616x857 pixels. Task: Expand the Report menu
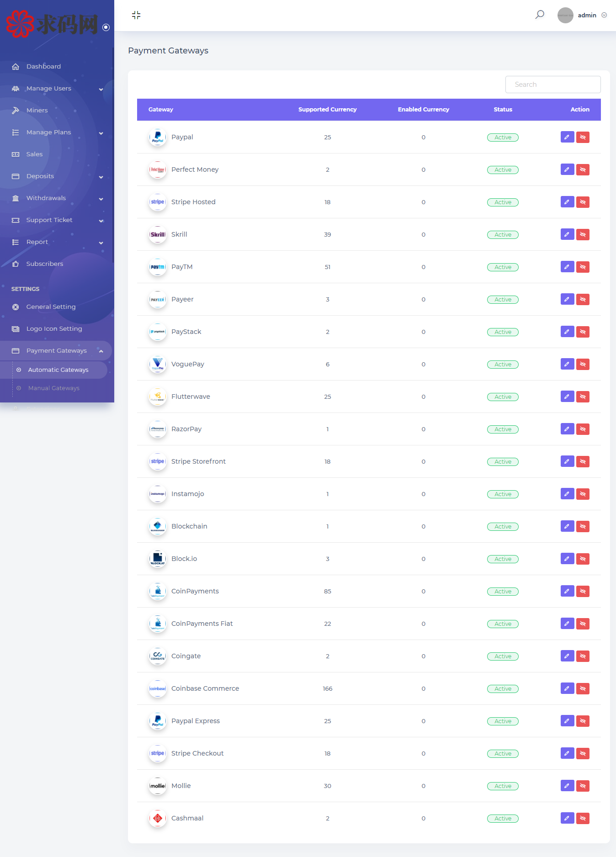point(101,243)
